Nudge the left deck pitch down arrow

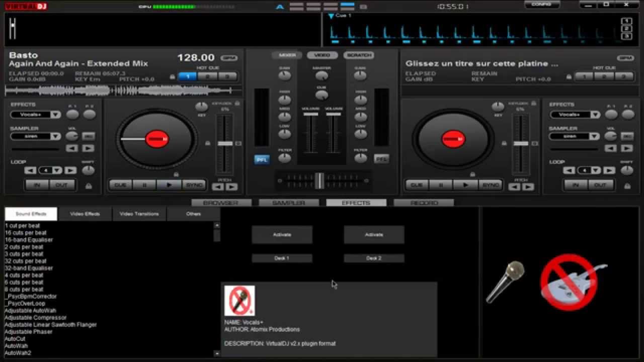click(x=218, y=187)
